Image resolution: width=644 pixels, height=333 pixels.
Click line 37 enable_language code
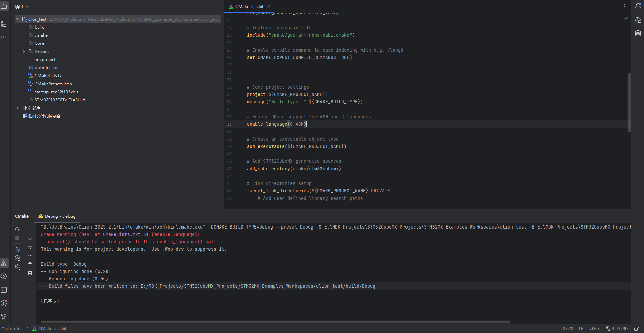[x=276, y=124]
